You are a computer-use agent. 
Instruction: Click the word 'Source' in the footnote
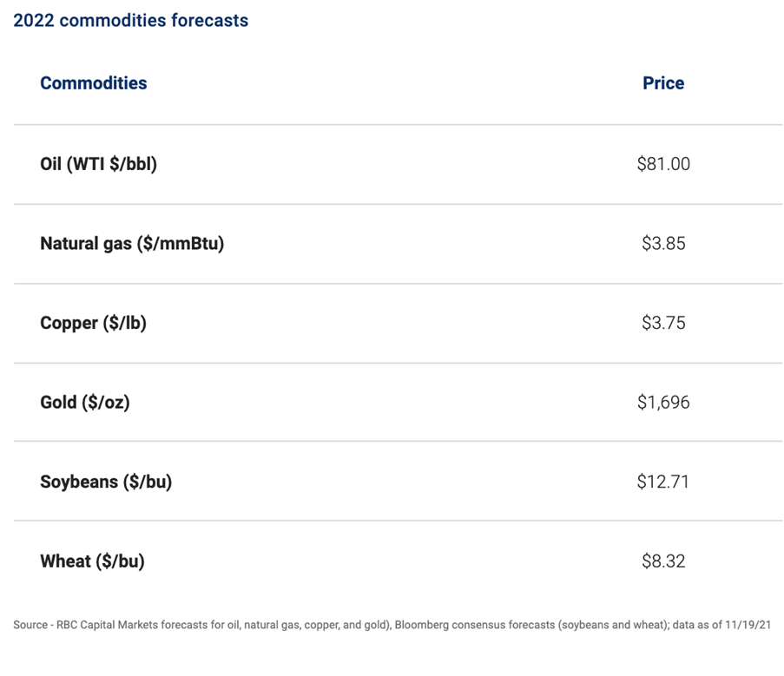click(30, 625)
